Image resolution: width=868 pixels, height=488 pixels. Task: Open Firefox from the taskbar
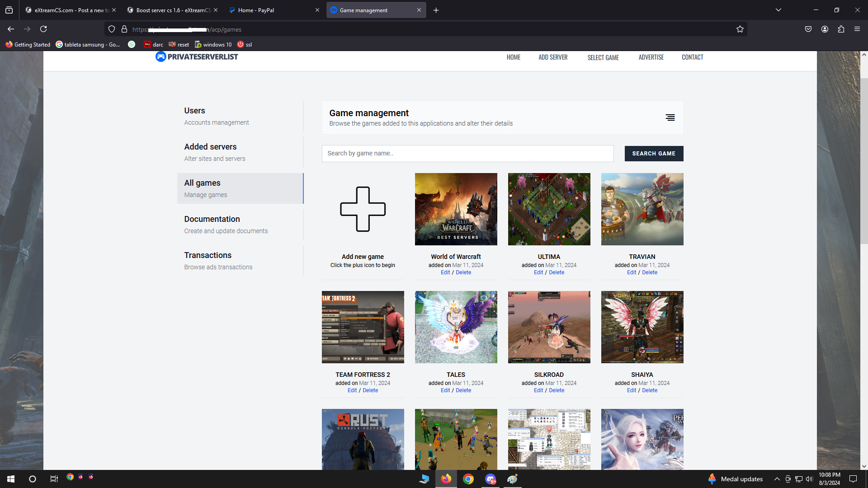tap(446, 479)
